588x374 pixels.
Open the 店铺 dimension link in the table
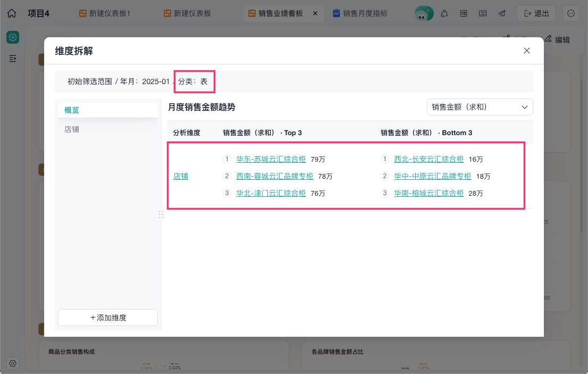tap(181, 176)
